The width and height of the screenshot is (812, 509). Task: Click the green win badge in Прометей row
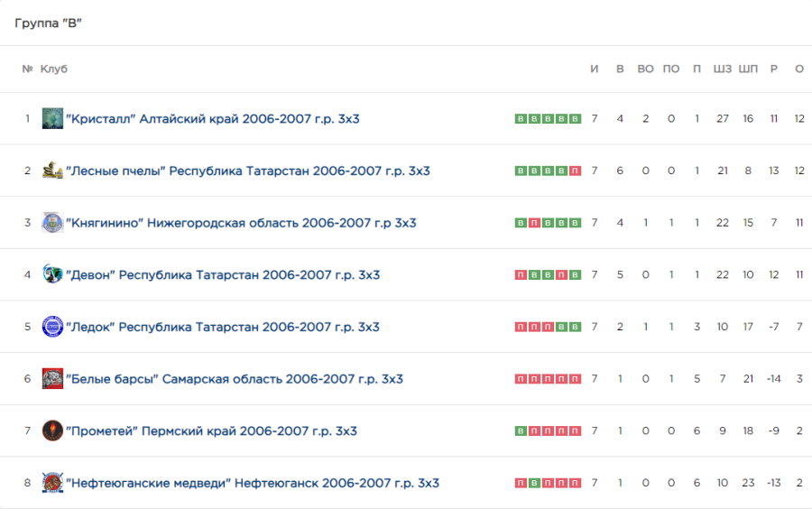(x=520, y=431)
